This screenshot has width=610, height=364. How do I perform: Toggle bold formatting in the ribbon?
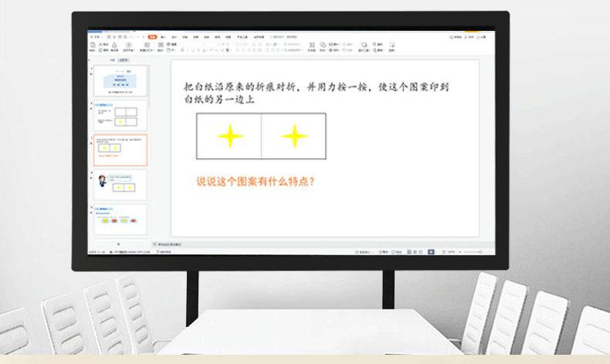(180, 51)
